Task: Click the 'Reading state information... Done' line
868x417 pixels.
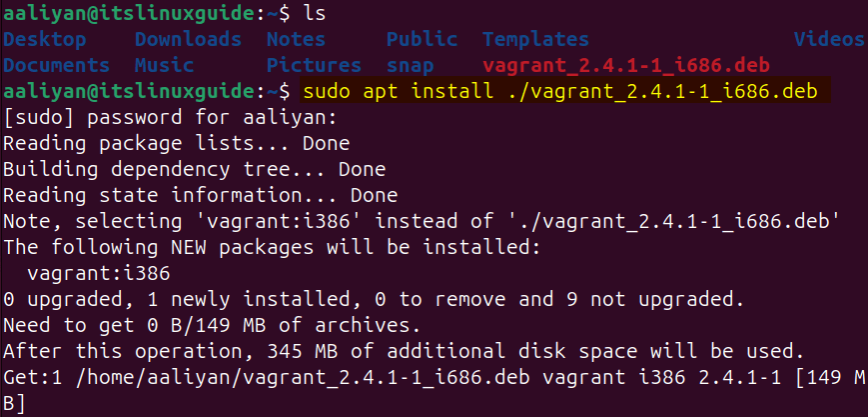Action: click(200, 196)
